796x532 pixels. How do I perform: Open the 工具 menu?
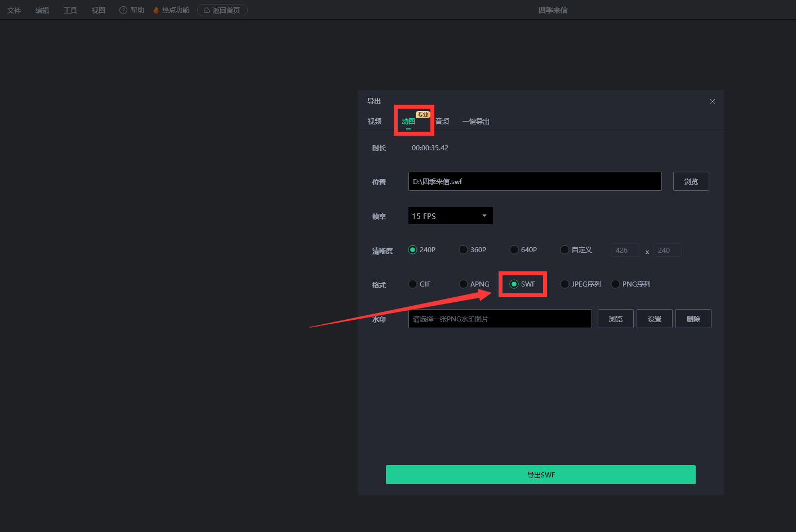pos(70,10)
